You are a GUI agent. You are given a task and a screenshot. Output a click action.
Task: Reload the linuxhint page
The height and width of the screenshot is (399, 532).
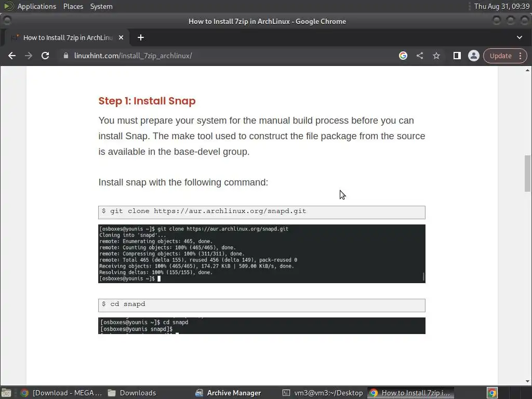[x=45, y=56]
